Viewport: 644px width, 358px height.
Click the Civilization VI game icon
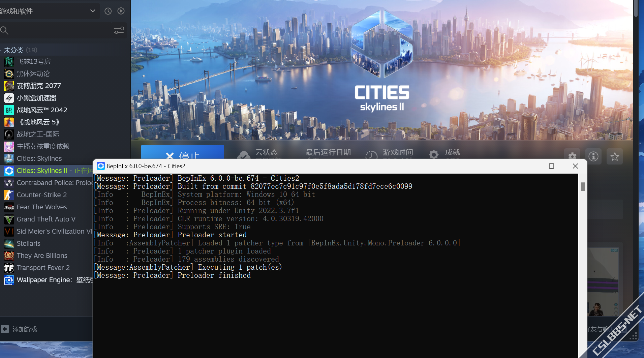[9, 231]
